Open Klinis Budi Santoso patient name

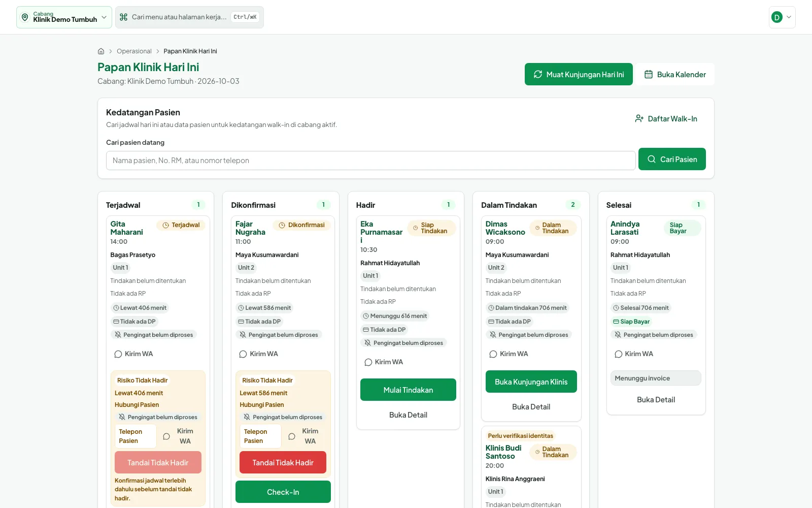(503, 452)
